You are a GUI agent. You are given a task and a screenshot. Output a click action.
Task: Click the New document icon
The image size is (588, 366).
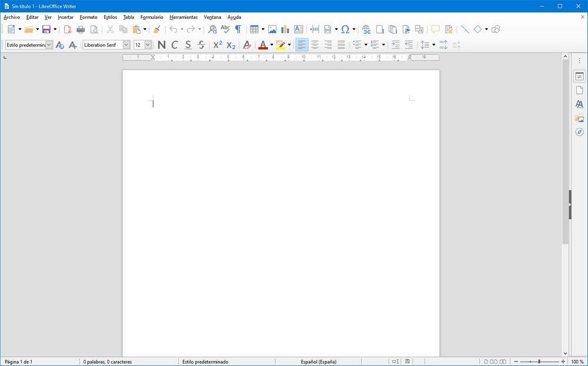11,29
